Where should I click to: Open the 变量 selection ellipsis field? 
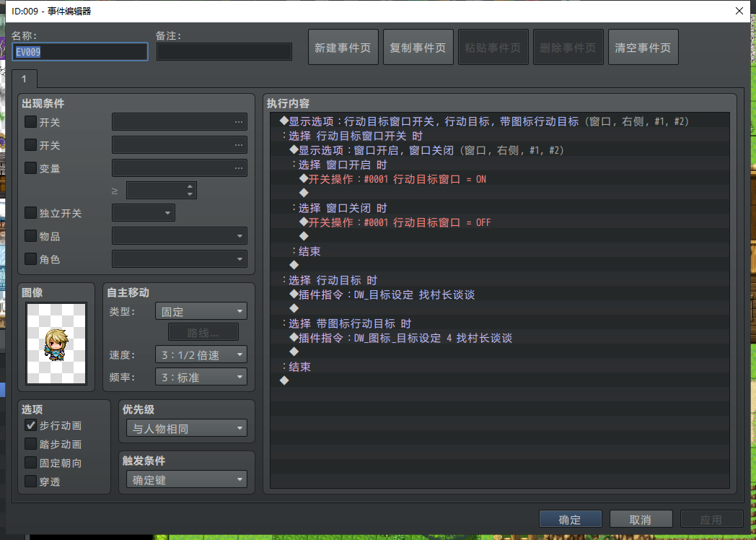click(x=180, y=168)
